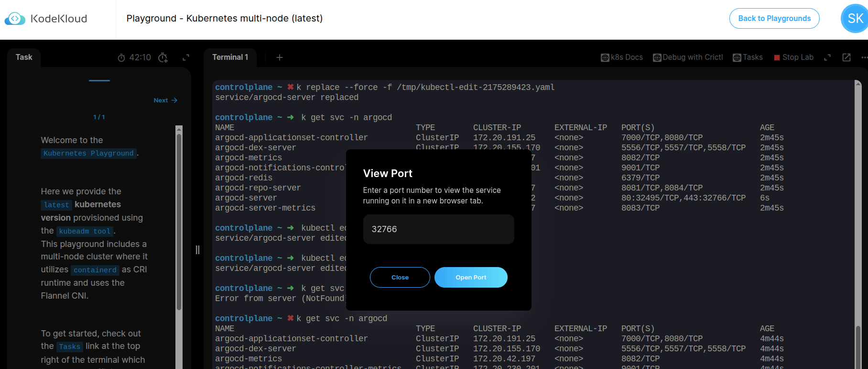Click the playground title heading

point(225,18)
